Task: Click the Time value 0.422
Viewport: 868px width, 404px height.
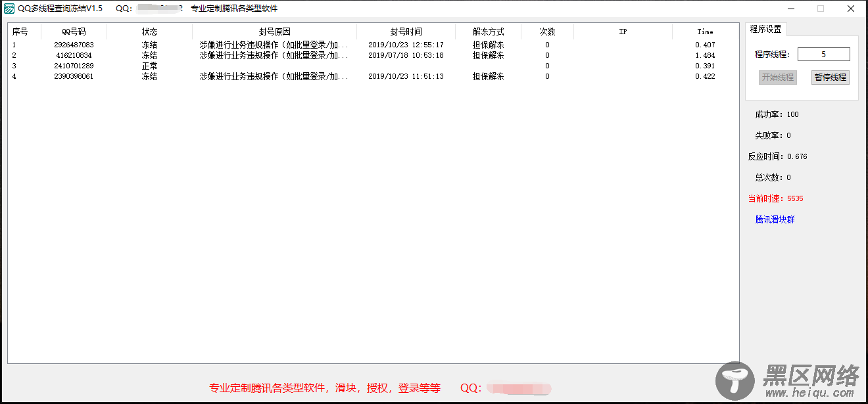Action: [705, 76]
